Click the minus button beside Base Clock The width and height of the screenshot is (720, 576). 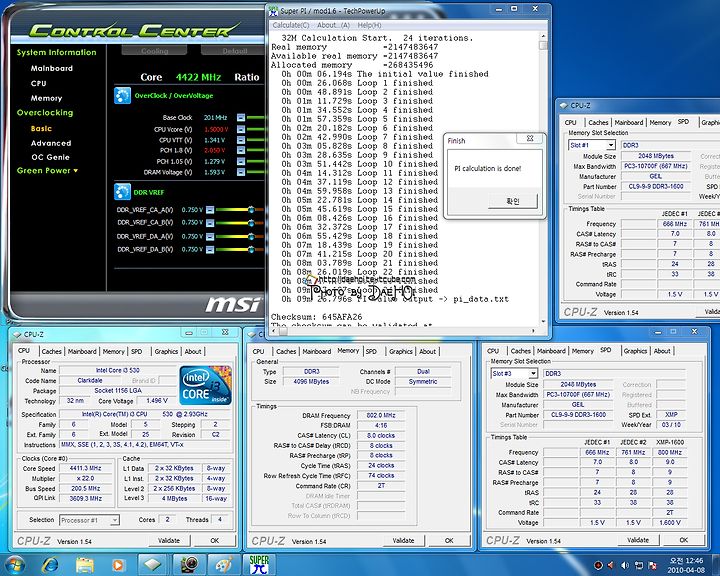241,118
